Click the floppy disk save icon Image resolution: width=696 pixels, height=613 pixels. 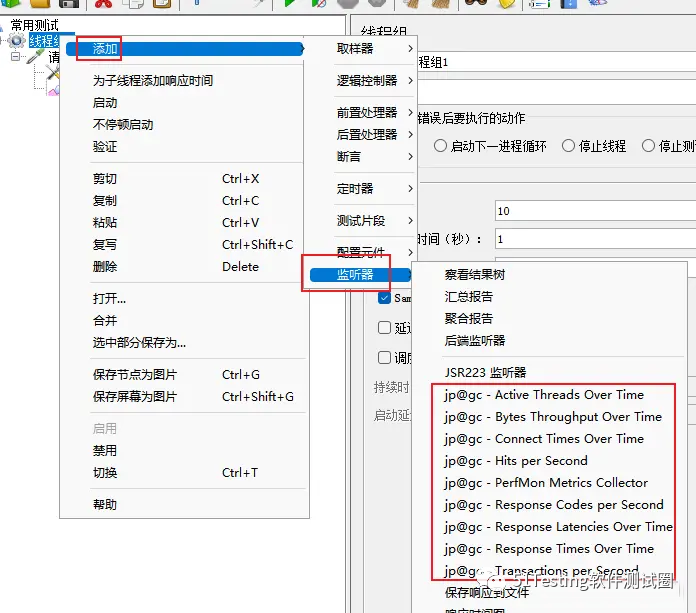pos(69,4)
